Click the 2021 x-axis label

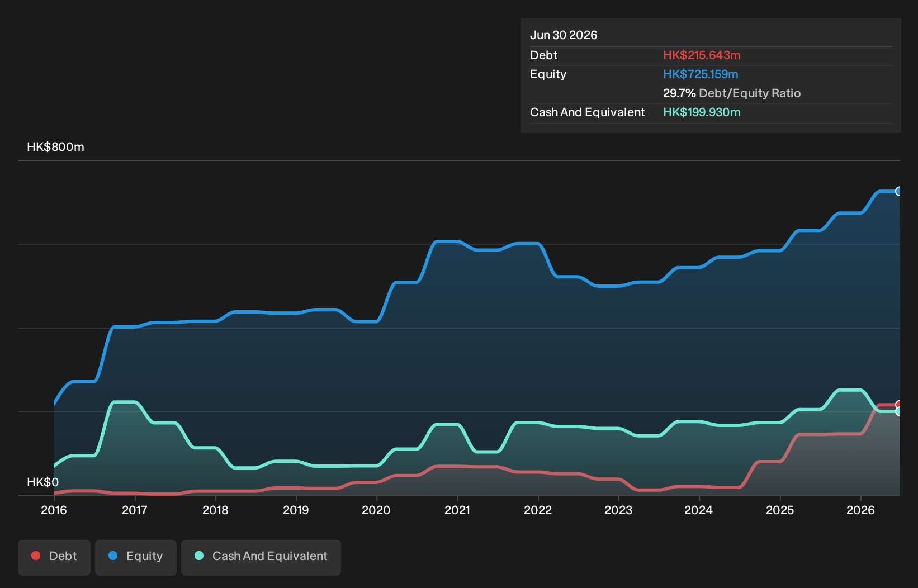457,510
